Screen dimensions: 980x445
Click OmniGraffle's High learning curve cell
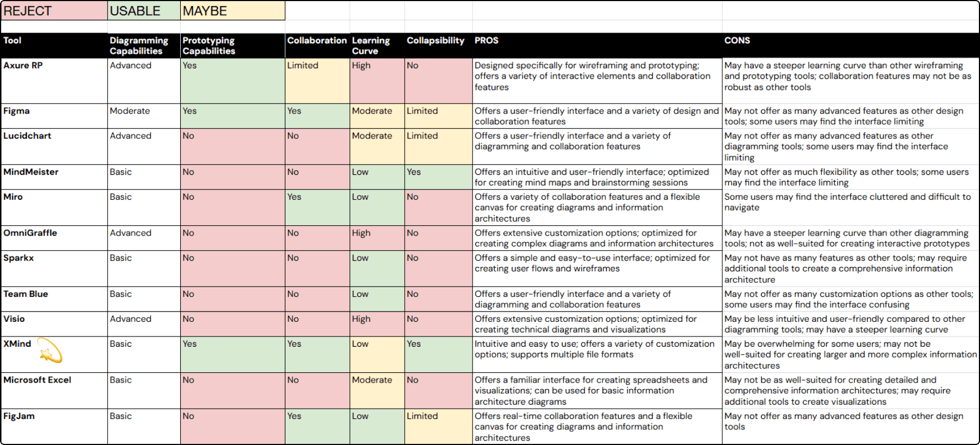[x=377, y=238]
